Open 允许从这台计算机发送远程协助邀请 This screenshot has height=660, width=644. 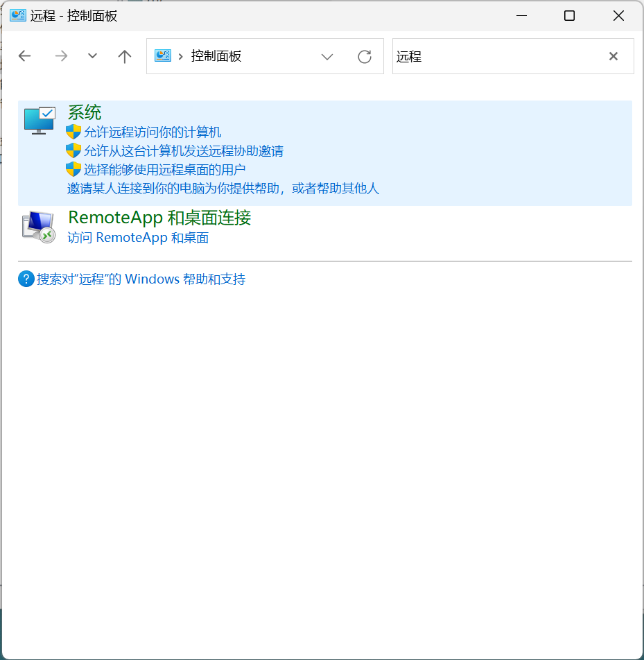[184, 150]
